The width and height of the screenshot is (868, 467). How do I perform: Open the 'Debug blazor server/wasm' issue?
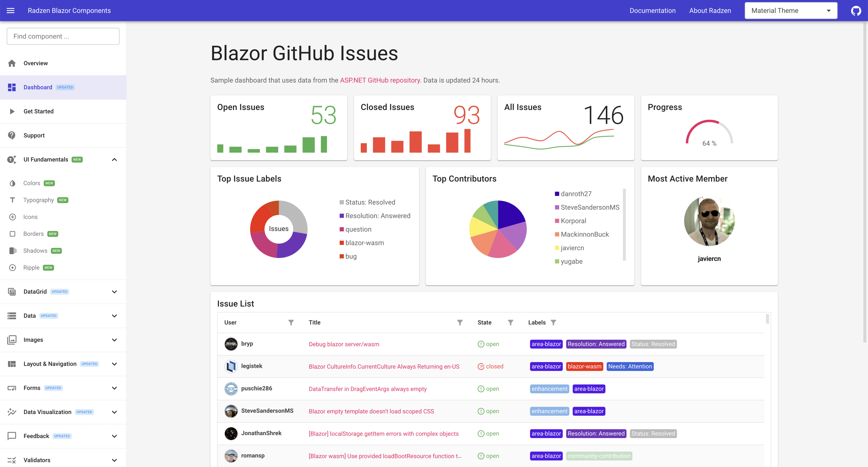[344, 344]
